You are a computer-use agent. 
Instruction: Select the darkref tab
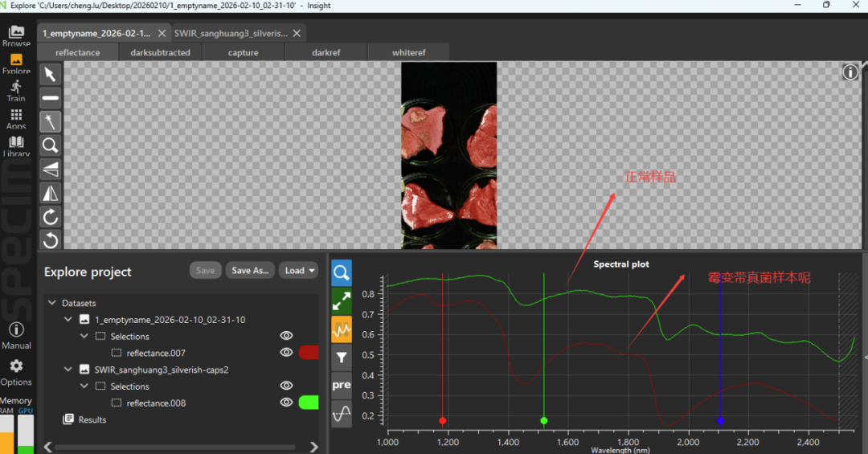(326, 52)
